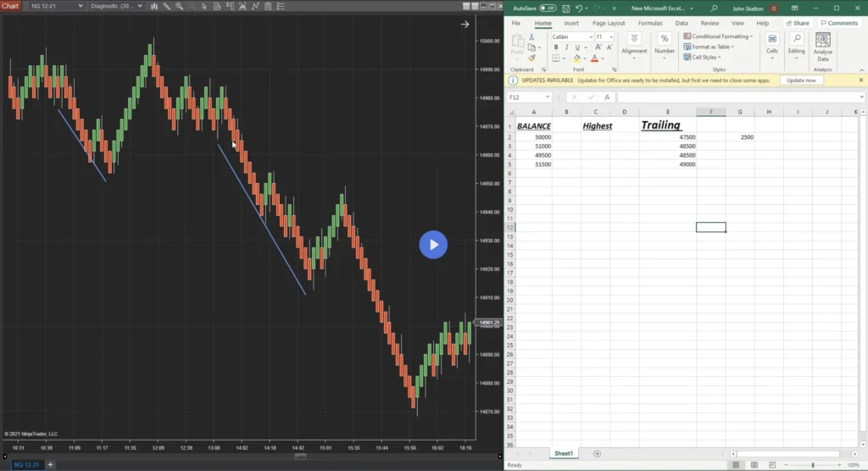Select the cursor pointer tool in chart toolbar
The image size is (868, 471).
pos(204,6)
